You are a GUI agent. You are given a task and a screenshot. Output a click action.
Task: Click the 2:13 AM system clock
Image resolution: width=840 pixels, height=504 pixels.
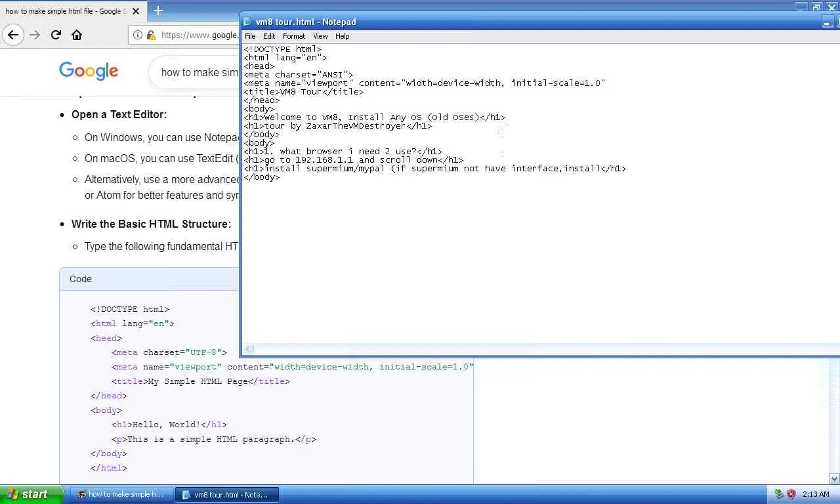click(x=816, y=494)
